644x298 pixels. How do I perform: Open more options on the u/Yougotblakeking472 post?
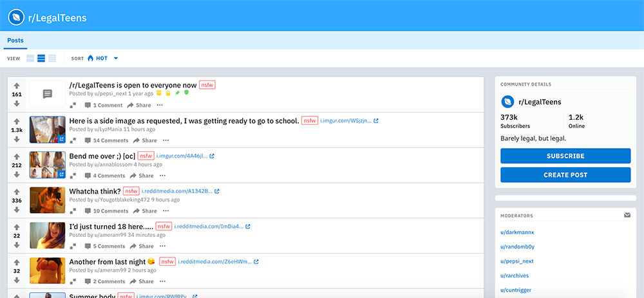click(166, 211)
